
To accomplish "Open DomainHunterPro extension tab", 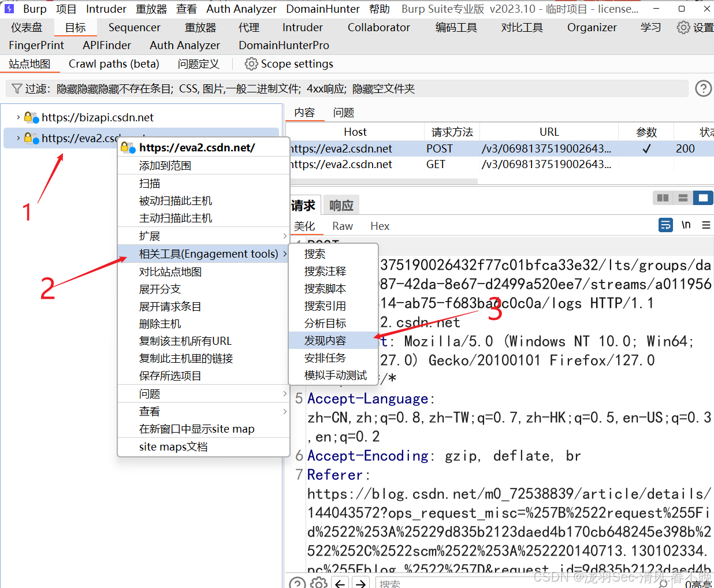I will click(284, 45).
